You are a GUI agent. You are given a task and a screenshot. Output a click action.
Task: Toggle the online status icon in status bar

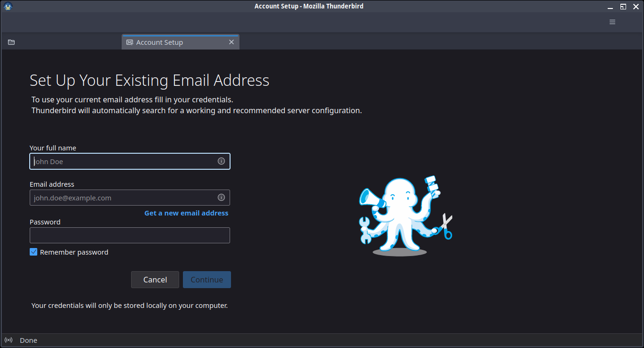point(8,340)
